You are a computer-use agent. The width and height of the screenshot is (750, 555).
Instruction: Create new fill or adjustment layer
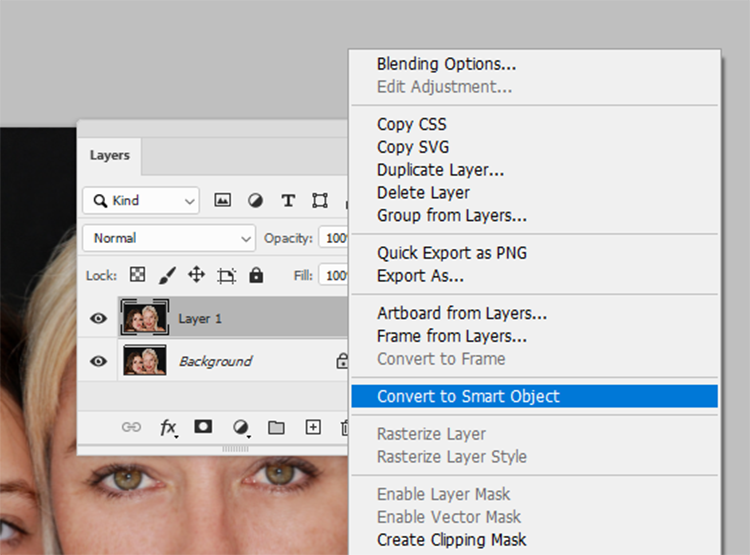pos(241,427)
